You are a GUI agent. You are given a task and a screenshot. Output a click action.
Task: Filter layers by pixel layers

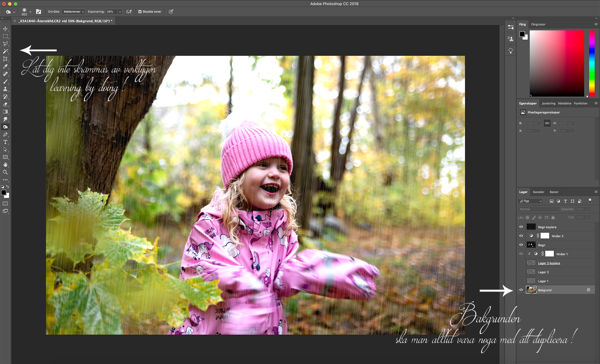click(551, 201)
